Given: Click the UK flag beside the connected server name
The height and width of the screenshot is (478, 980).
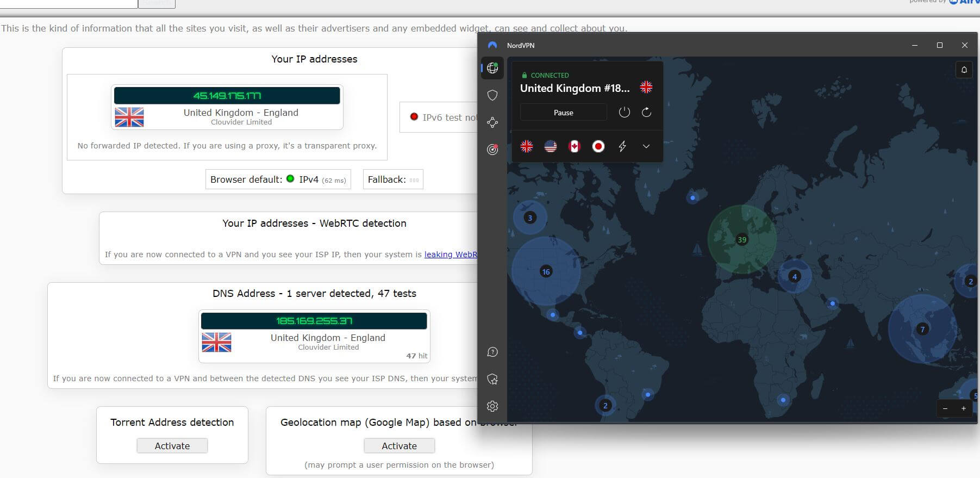Looking at the screenshot, I should coord(646,87).
